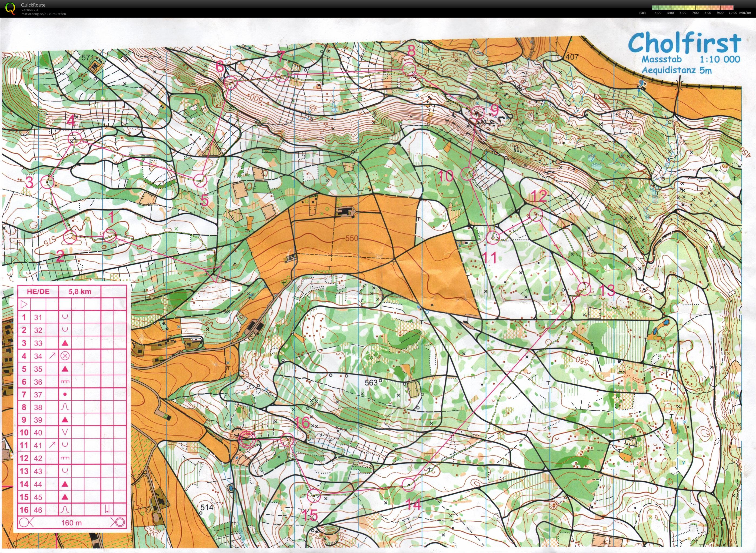Open the matstroeng.se/quickroute/en link
Screen dimensions: 756x553
44,14
